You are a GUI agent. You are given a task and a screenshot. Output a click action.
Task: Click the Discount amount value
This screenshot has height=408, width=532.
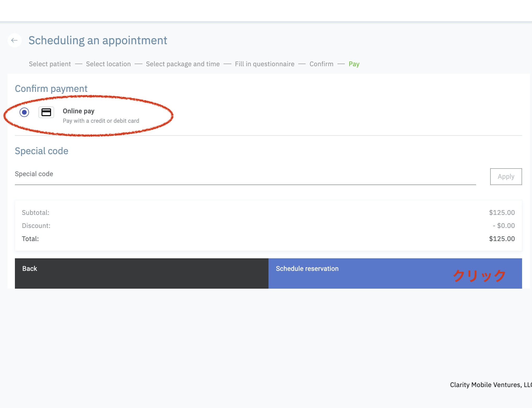[504, 226]
